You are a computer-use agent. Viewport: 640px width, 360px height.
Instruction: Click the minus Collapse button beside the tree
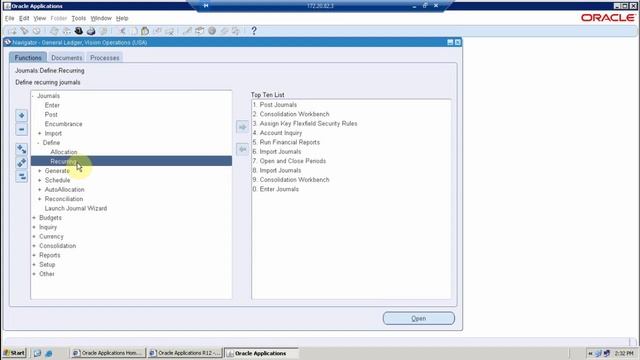point(22,129)
